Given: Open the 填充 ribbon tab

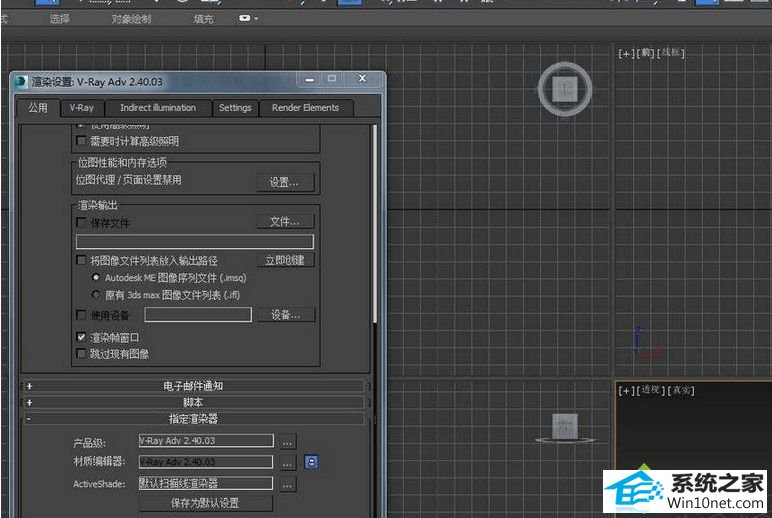Looking at the screenshot, I should tap(203, 19).
